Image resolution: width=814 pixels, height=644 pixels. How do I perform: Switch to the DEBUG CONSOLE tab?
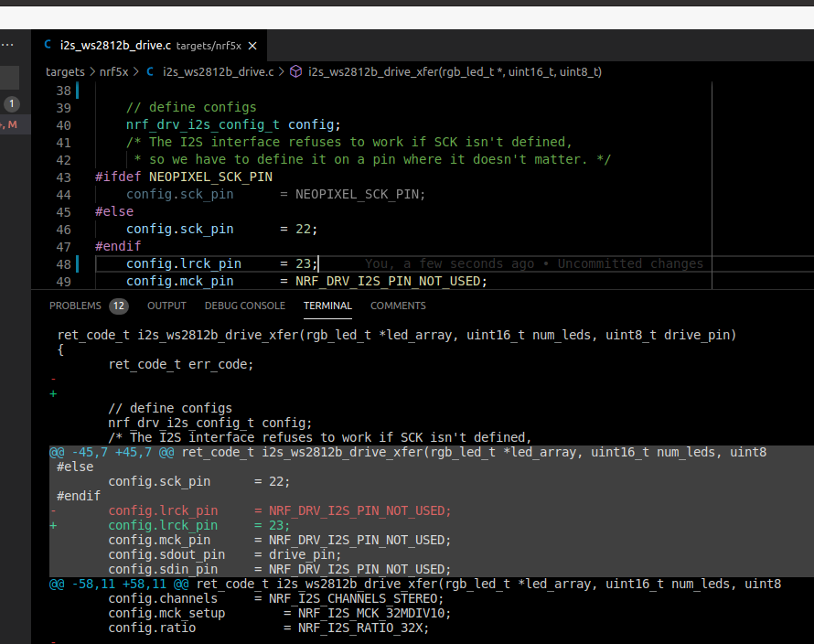pyautogui.click(x=245, y=306)
